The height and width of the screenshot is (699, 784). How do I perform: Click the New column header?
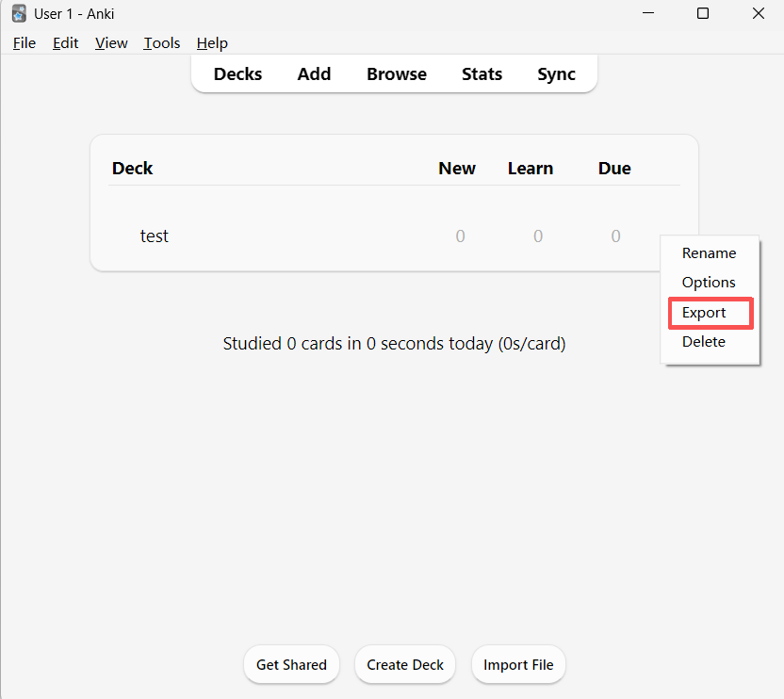[456, 169]
